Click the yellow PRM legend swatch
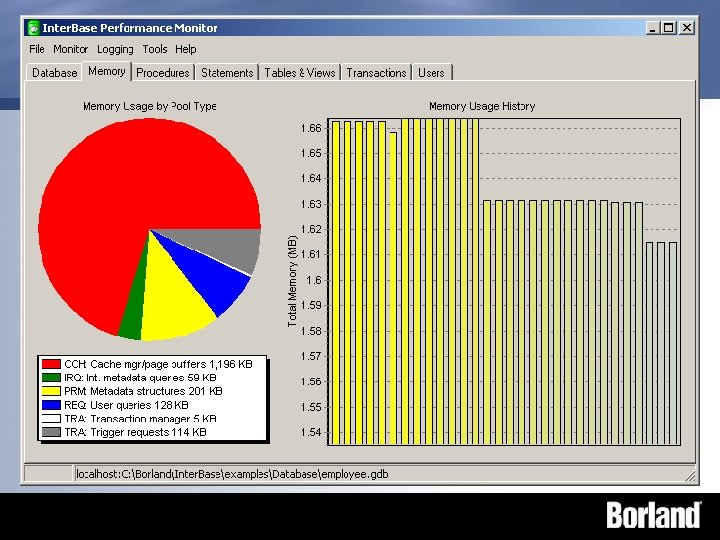This screenshot has height=540, width=720. pyautogui.click(x=51, y=391)
